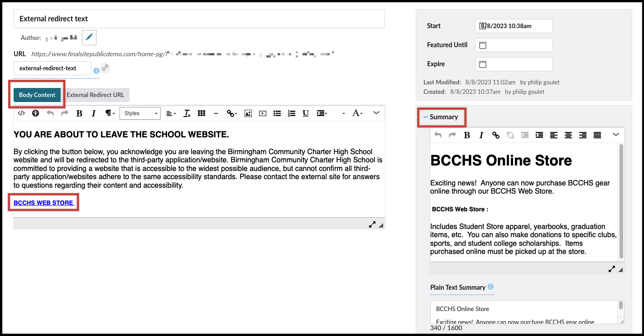
Task: Increase indent in the Summary editor
Action: tap(539, 135)
